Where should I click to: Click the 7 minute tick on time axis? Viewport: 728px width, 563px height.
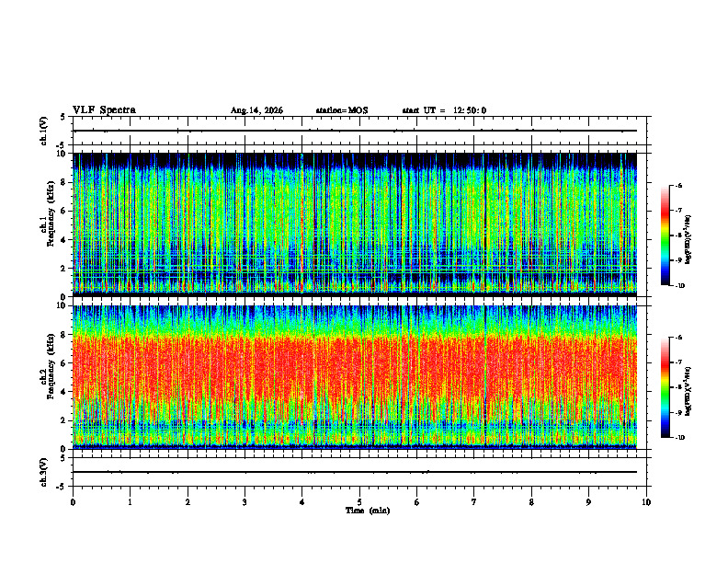tap(474, 502)
